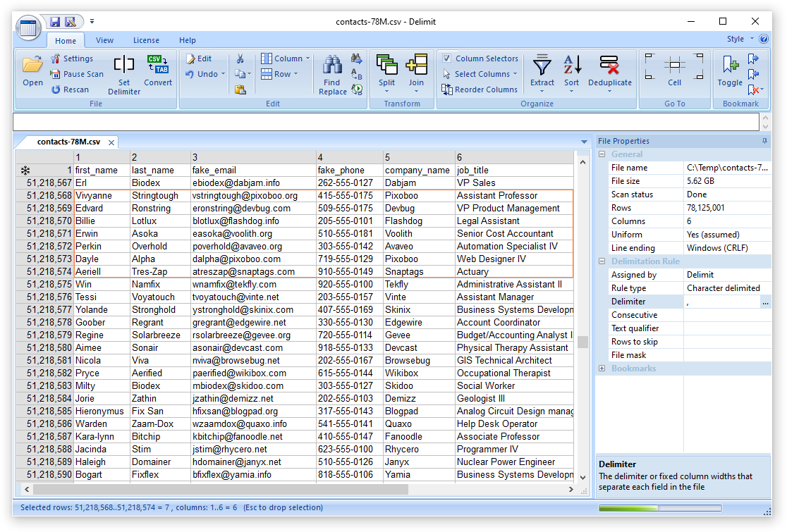Click the Rescan button
This screenshot has width=787, height=532.
[71, 89]
